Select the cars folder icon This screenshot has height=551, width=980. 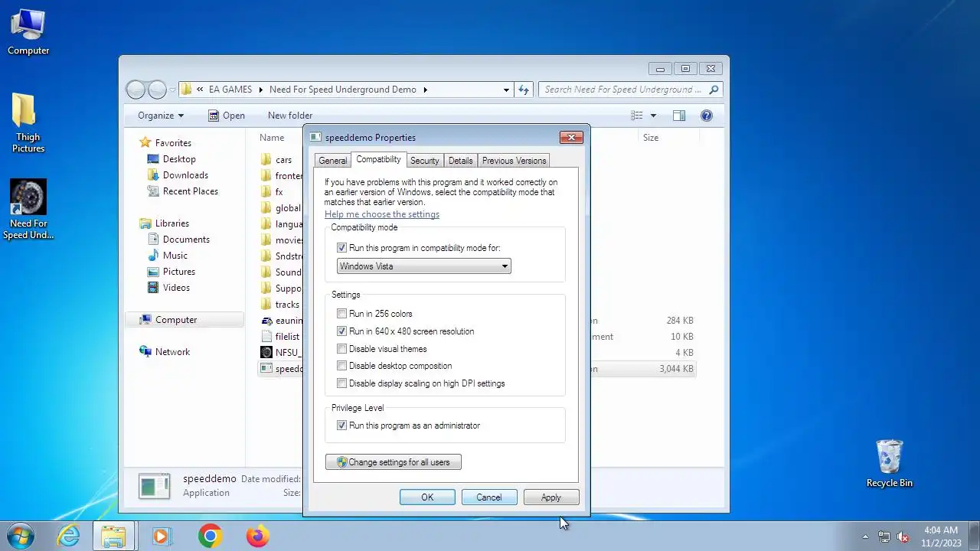[266, 160]
